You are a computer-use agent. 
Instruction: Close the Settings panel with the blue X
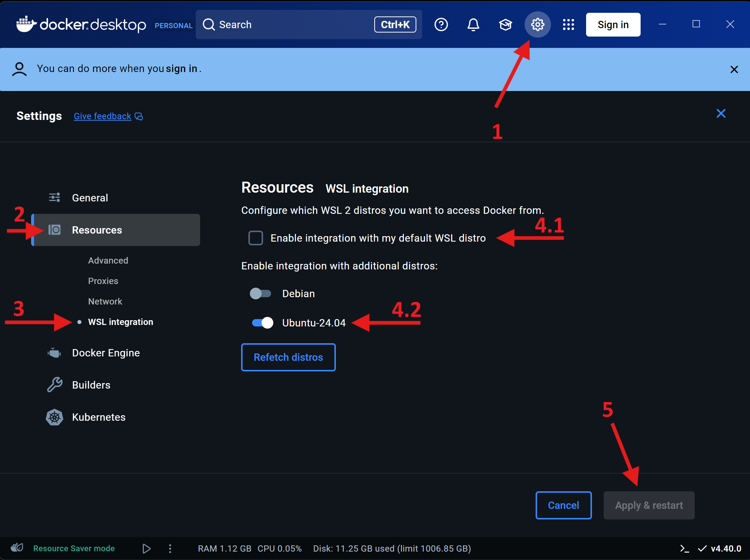coord(721,114)
